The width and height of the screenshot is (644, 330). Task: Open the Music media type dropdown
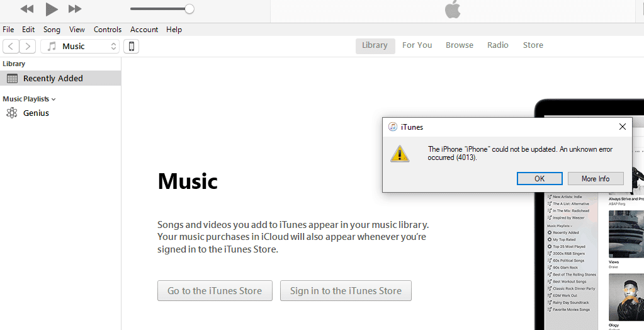(80, 46)
